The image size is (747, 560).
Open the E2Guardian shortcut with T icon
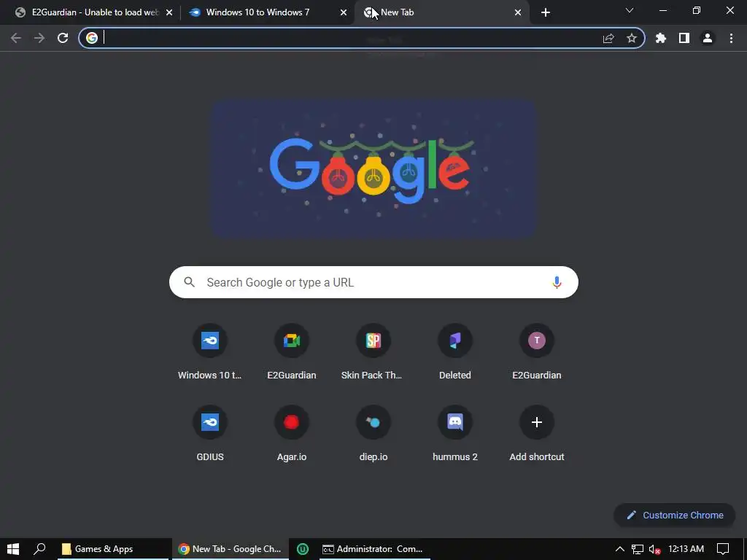(536, 353)
